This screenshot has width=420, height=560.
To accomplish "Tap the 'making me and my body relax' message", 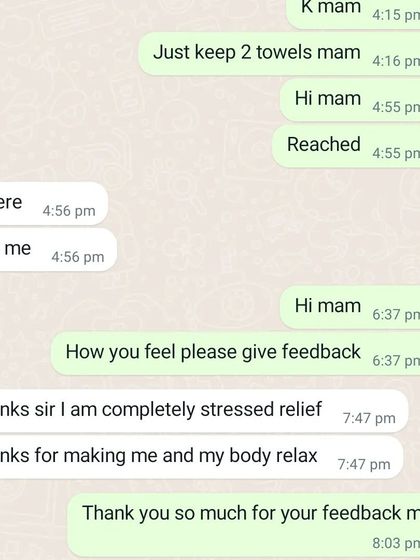I will (x=201, y=457).
